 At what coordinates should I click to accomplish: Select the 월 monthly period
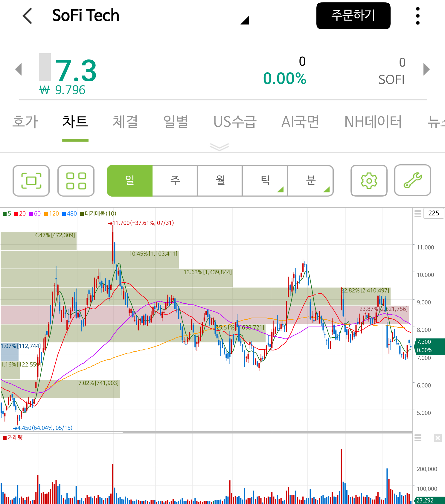(x=220, y=181)
